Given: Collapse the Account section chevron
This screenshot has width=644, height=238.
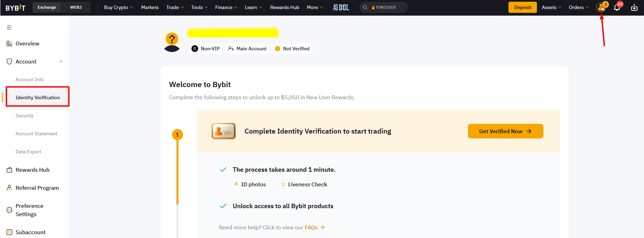Looking at the screenshot, I should [61, 61].
